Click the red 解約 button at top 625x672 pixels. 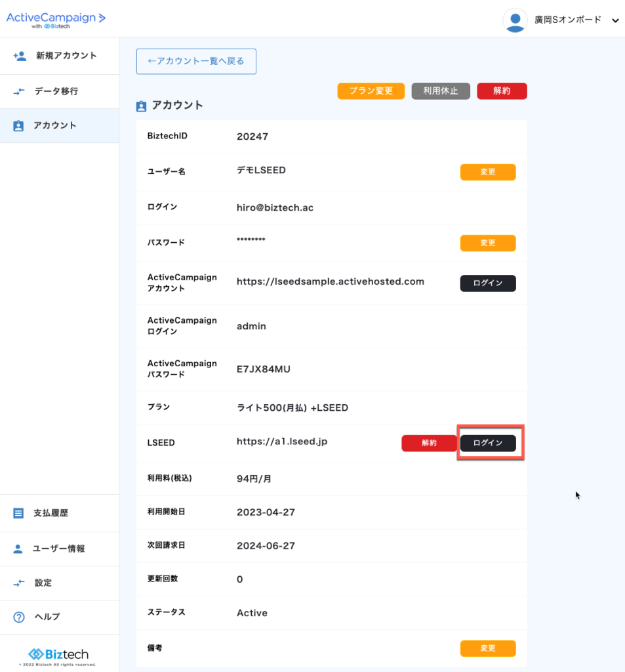click(502, 91)
